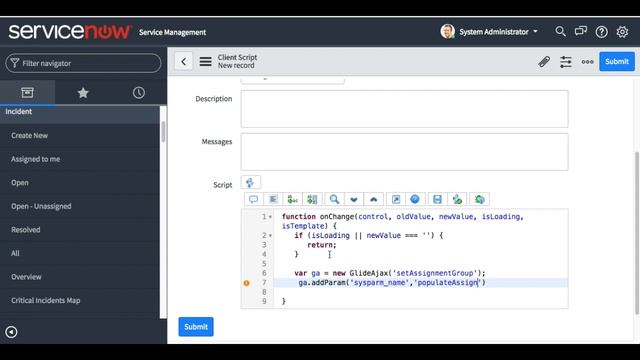Image resolution: width=640 pixels, height=360 pixels.
Task: Open System Administrator user dropdown
Action: (x=498, y=32)
